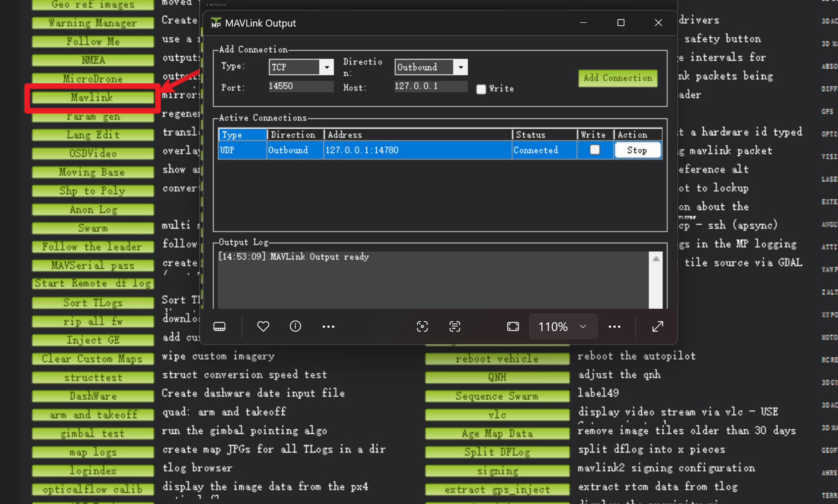Viewport: 838px width, 504px height.
Task: Start visual search with the lens icon
Action: [422, 326]
